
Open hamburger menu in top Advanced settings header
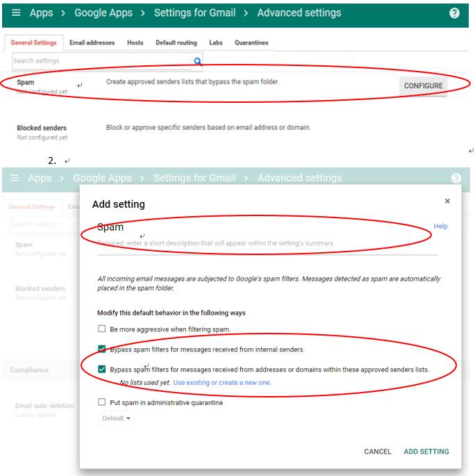[16, 13]
